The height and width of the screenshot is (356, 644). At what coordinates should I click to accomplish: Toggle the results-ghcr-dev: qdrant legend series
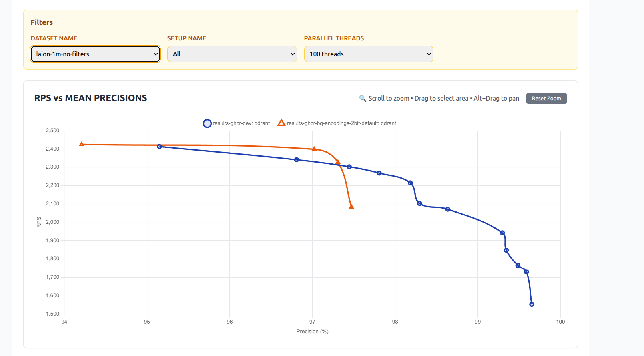tap(237, 123)
